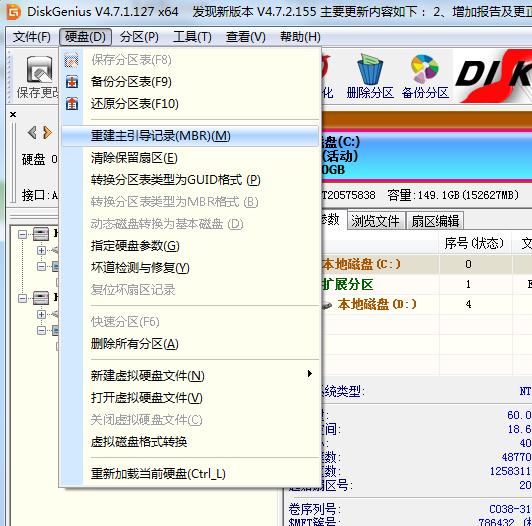
Task: Select the second hard disk icon in tree
Action: pyautogui.click(x=41, y=298)
